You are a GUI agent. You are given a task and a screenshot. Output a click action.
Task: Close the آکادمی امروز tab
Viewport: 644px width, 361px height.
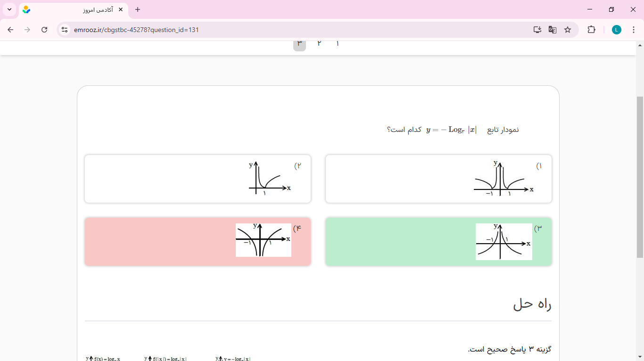(x=121, y=9)
